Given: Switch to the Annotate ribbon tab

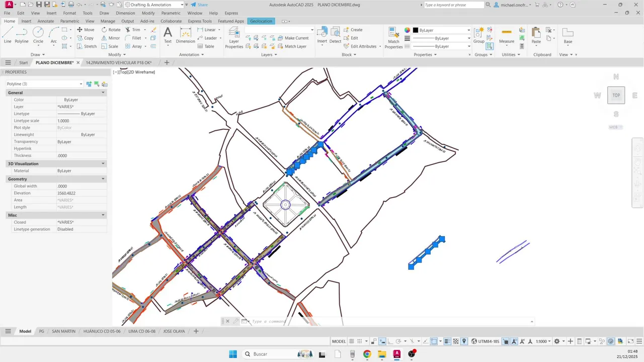Looking at the screenshot, I should [x=46, y=21].
